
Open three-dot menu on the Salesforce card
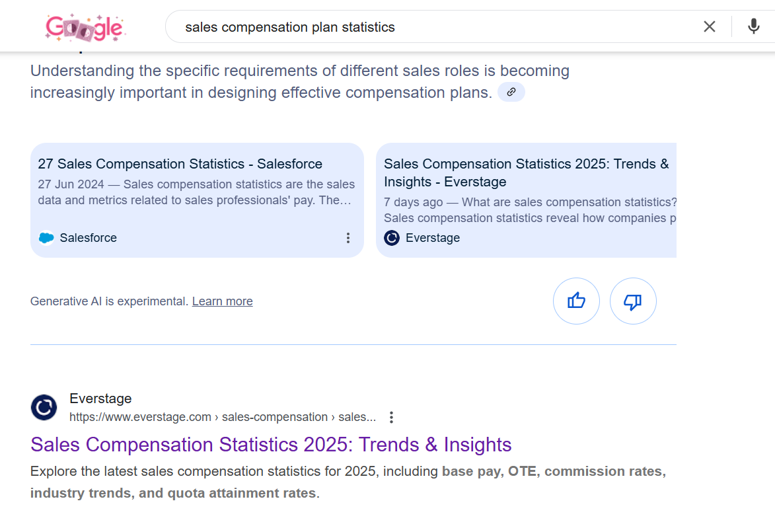point(348,238)
